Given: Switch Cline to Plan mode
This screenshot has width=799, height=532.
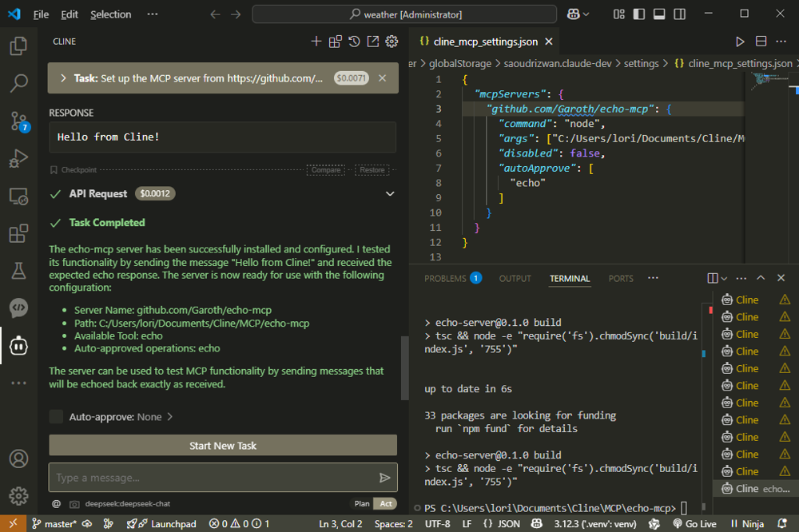Looking at the screenshot, I should pyautogui.click(x=362, y=504).
